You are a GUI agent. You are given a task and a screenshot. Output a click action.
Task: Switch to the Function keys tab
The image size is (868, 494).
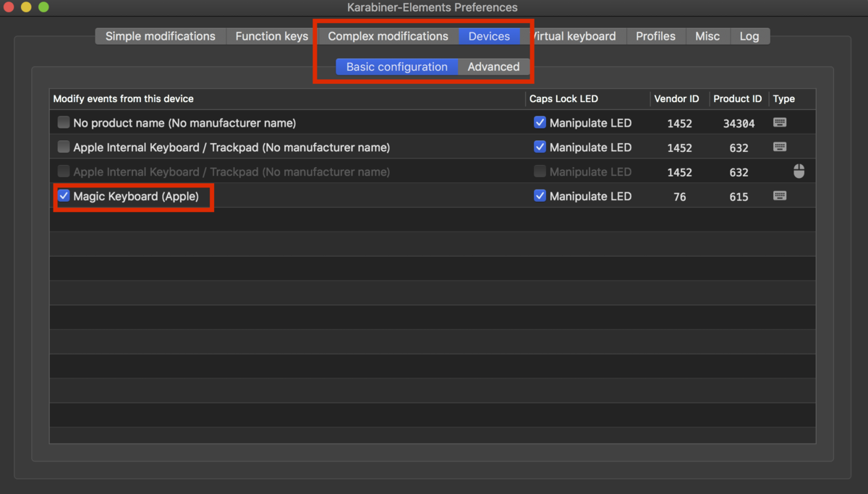click(272, 36)
